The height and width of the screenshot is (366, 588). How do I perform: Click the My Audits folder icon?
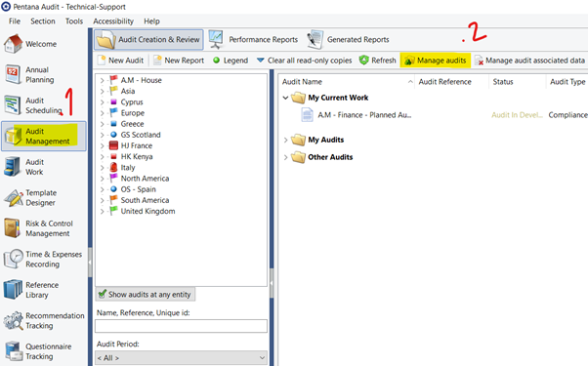[x=299, y=140]
